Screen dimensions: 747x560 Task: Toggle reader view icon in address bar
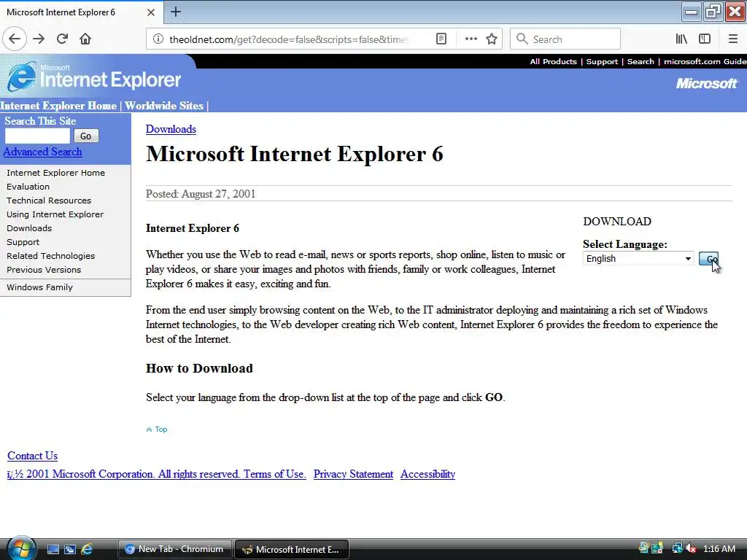pos(441,39)
